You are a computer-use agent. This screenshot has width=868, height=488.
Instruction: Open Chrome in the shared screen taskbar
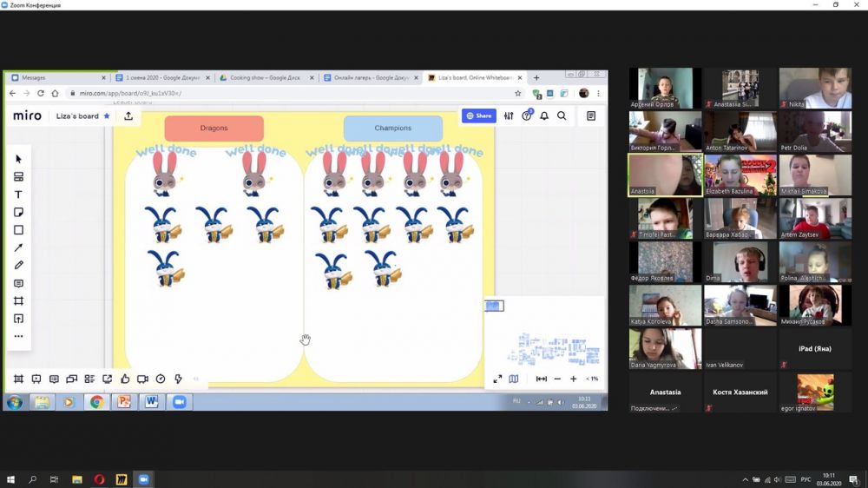[97, 401]
